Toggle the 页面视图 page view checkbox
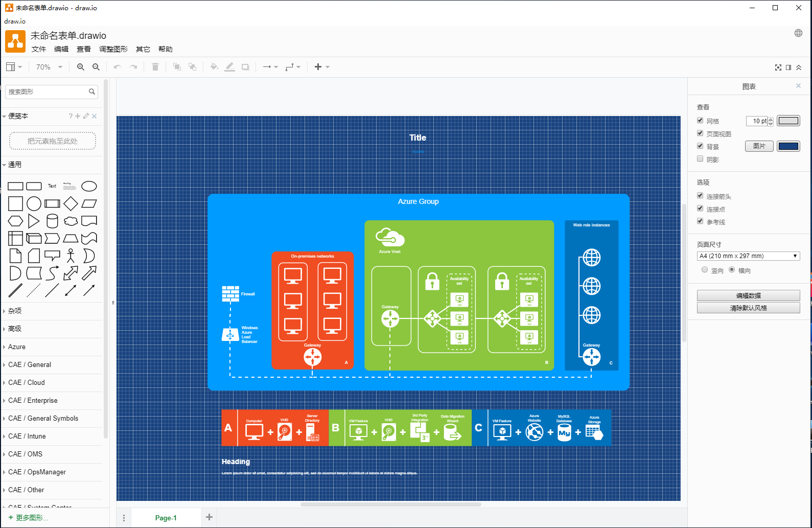The width and height of the screenshot is (812, 528). (700, 133)
